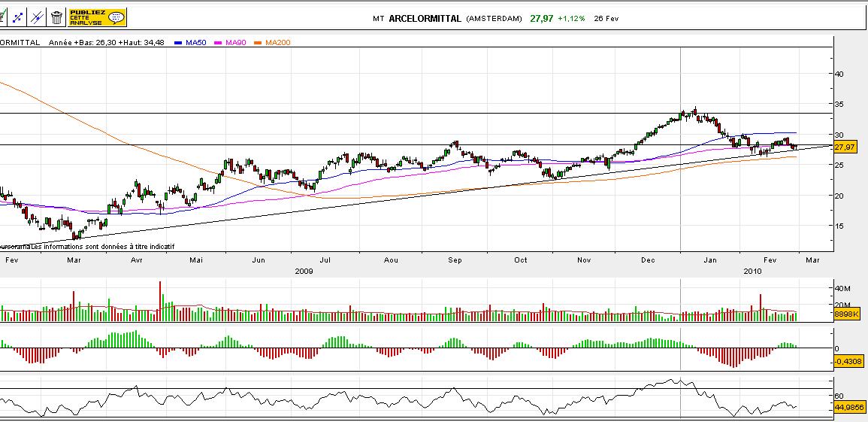The image size is (868, 422).
Task: Click the 27,97 price in header
Action: 541,18
